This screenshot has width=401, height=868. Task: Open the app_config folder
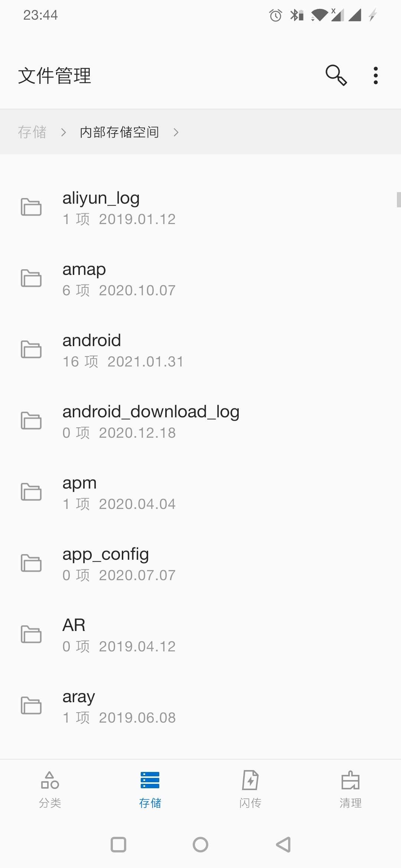(106, 564)
